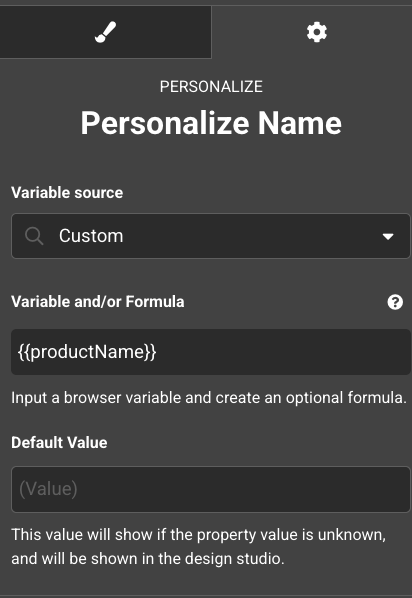Click the paintbrush icon
This screenshot has width=412, height=598.
[105, 32]
